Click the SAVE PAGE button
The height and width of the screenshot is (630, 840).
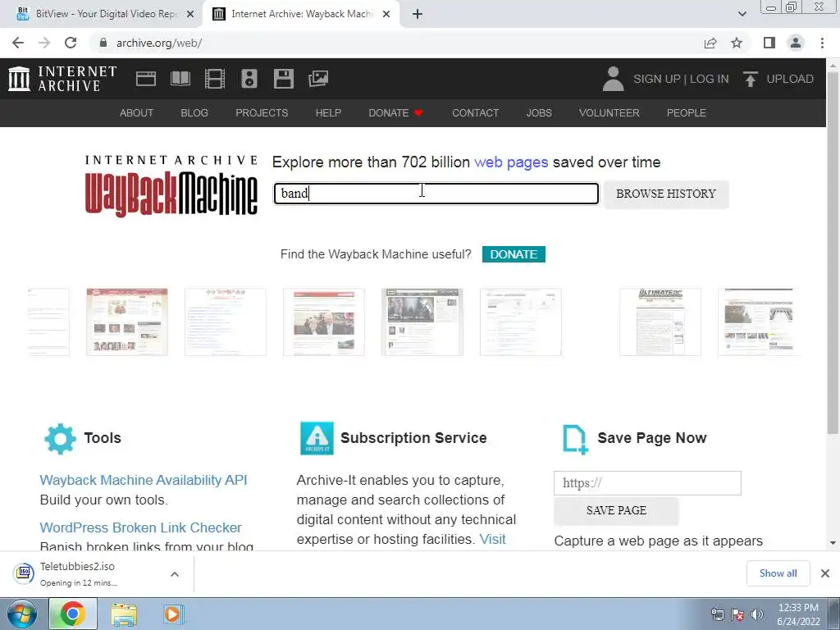[x=616, y=510]
